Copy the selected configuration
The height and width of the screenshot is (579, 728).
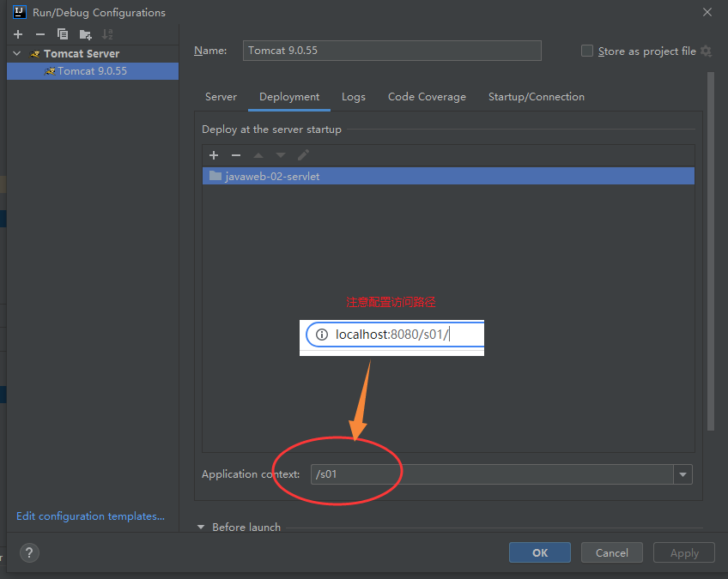click(62, 34)
